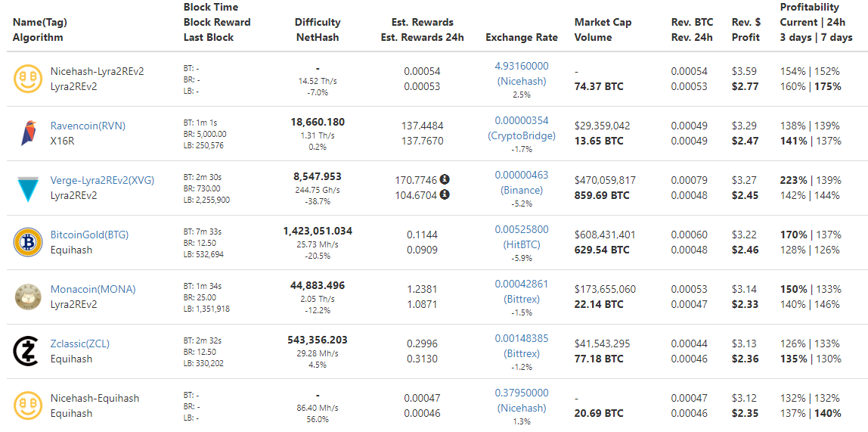Click BitcoinGold difficulty 1,423,051.034

(x=318, y=231)
